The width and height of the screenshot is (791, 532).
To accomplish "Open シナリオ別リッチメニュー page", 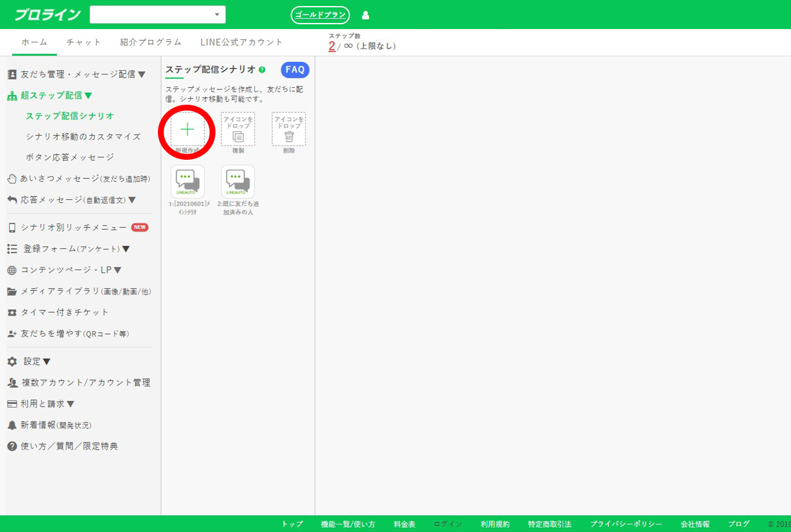I will tap(74, 228).
